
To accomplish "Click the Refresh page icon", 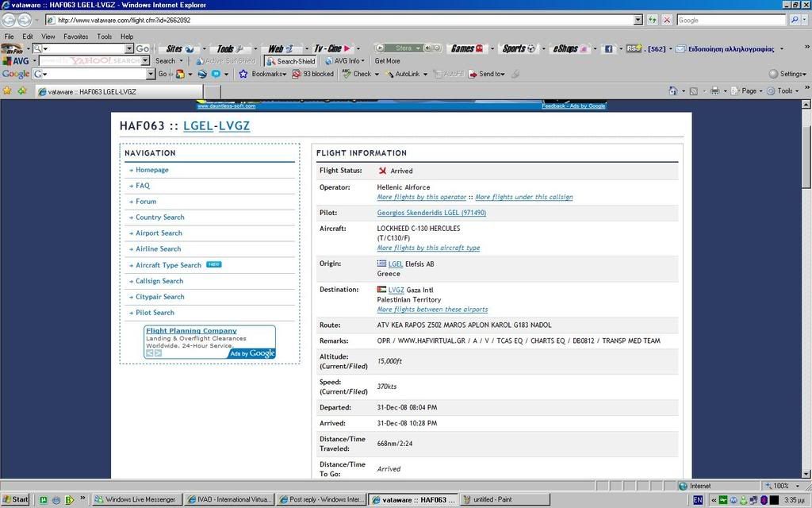I will coord(653,20).
